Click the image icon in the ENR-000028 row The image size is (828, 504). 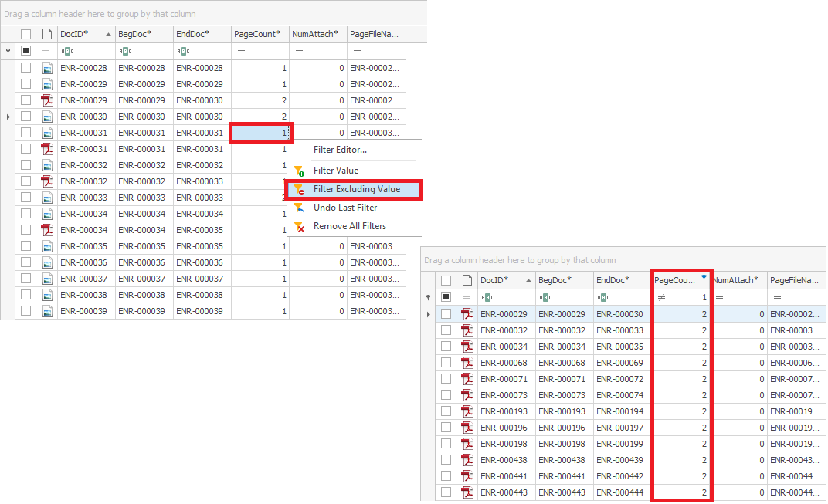click(47, 68)
